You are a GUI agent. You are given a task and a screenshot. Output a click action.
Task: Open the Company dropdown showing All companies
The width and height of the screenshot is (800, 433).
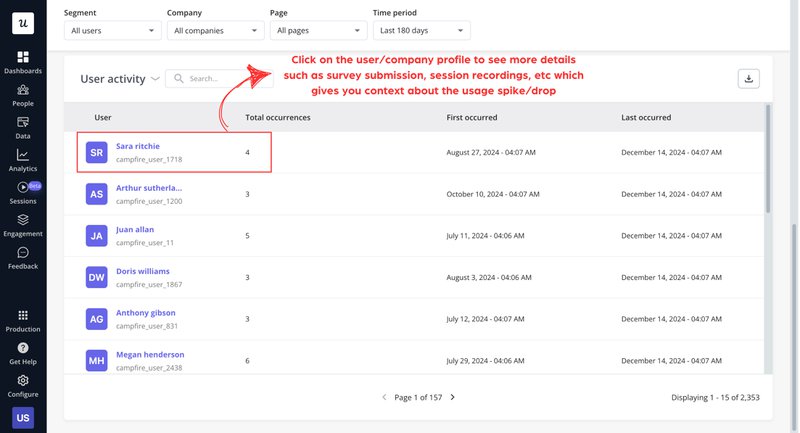click(x=216, y=31)
